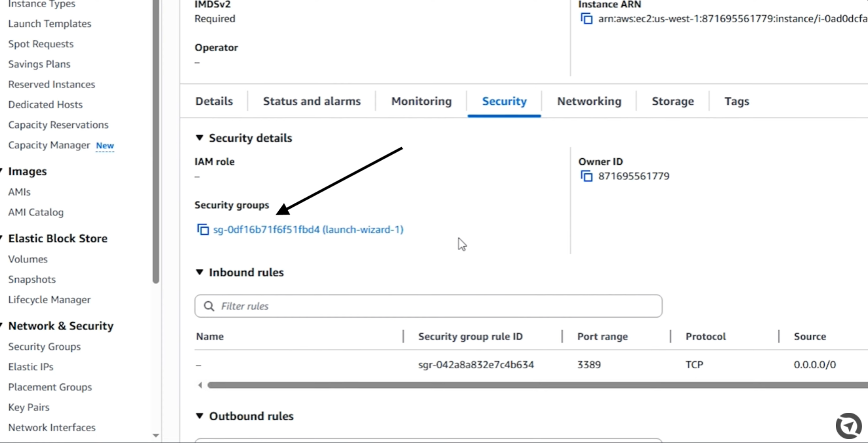This screenshot has height=443, width=868.
Task: Click the Security group rule ID column header
Action: click(470, 337)
